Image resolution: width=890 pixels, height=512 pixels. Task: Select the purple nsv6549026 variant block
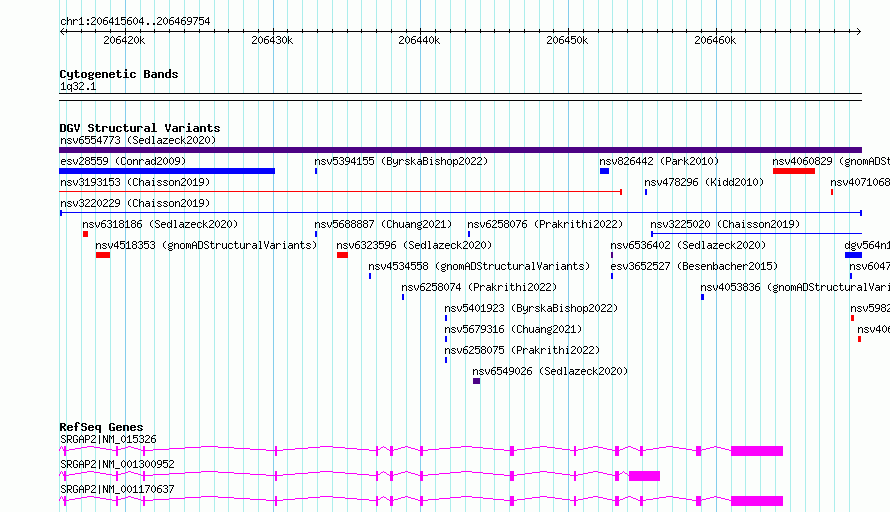[476, 381]
